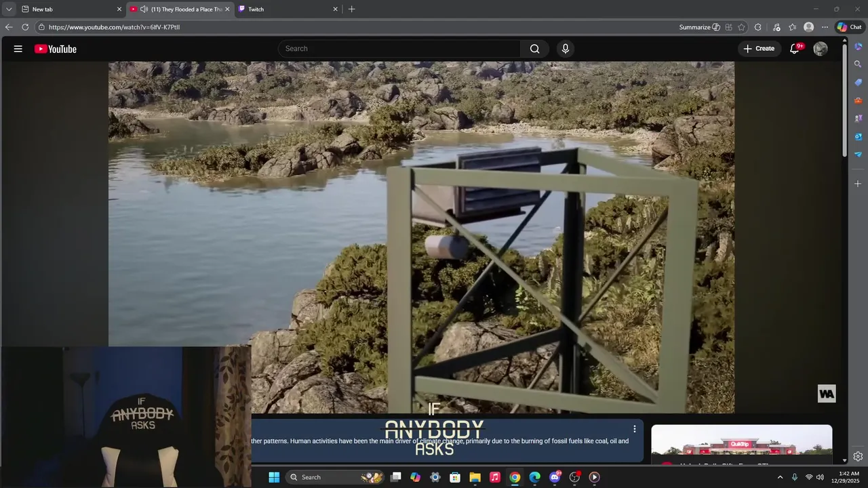Image resolution: width=868 pixels, height=488 pixels.
Task: Open Tools briefcase in Edge sidebar
Action: point(858,100)
